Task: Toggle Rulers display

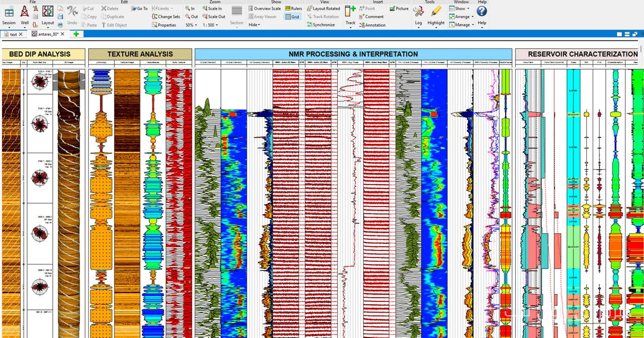Action: pyautogui.click(x=293, y=9)
